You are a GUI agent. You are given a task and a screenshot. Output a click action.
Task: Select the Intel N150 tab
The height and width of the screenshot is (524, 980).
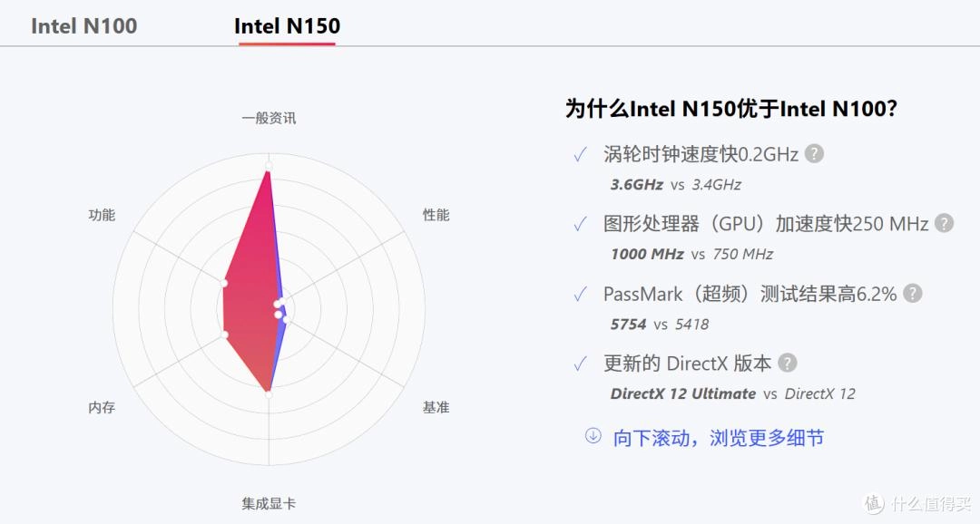coord(287,25)
